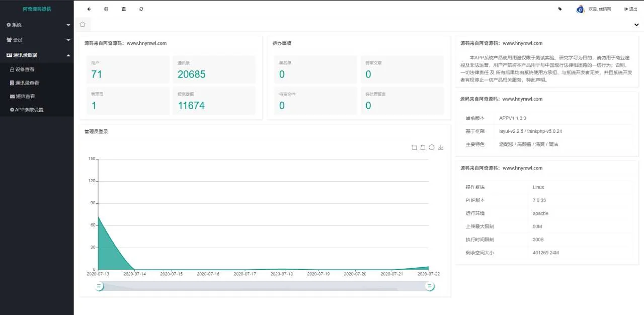Restore the chart with the circular arrows icon
The width and height of the screenshot is (644, 315).
coord(432,147)
